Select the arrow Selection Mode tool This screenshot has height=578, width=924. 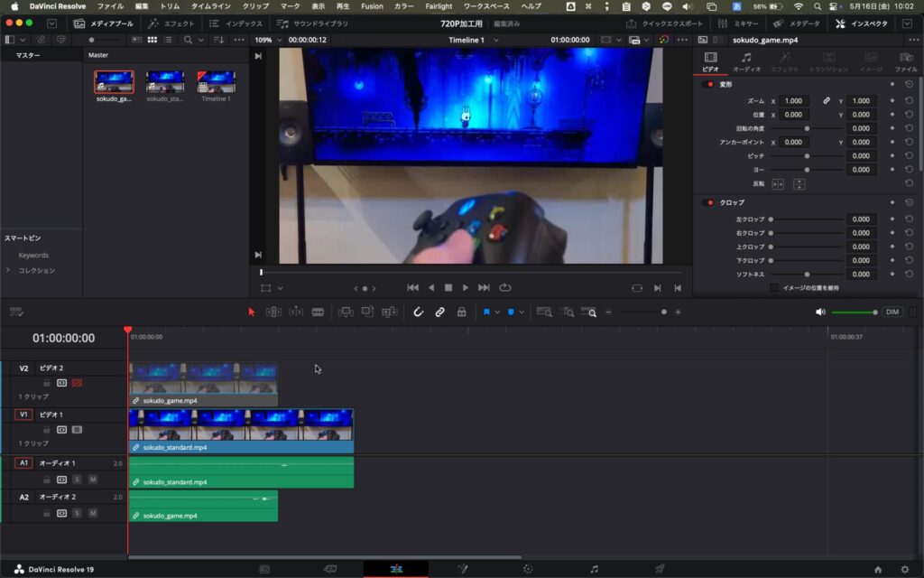252,312
